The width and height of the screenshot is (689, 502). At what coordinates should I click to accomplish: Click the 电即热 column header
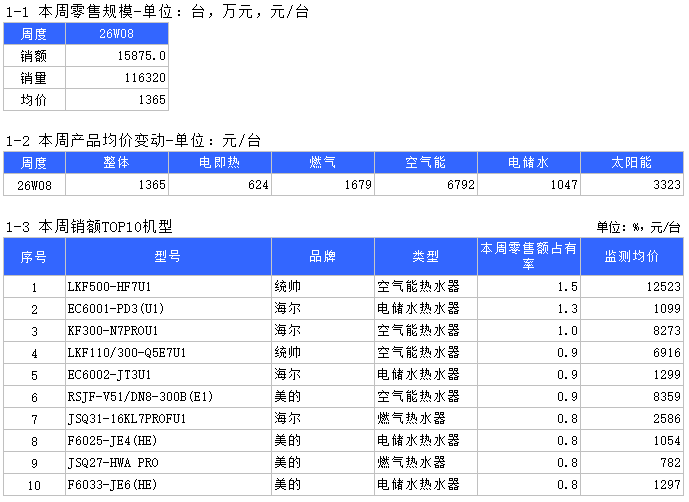(x=219, y=163)
